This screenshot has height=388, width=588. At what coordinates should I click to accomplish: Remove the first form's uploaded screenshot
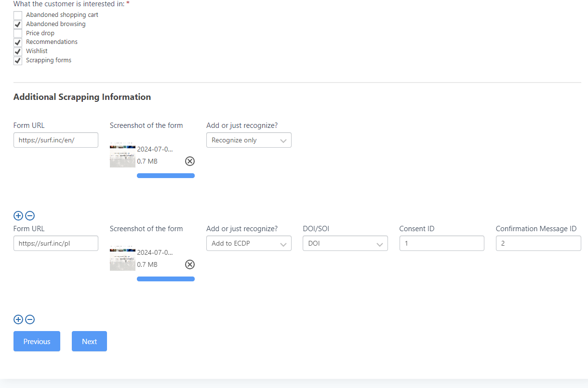tap(190, 161)
